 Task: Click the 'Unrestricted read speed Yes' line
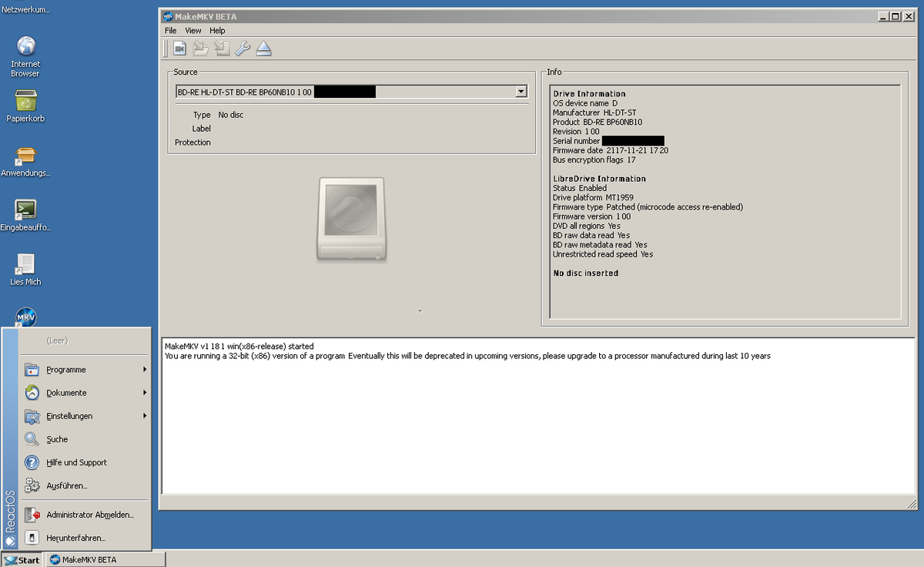(x=603, y=254)
